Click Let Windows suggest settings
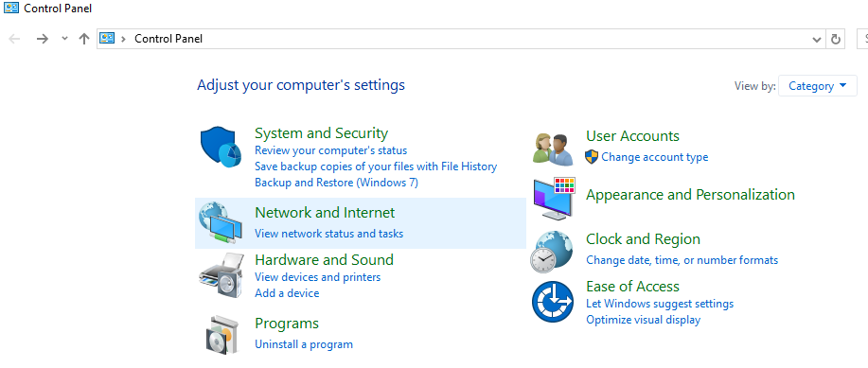The image size is (868, 368). pyautogui.click(x=660, y=304)
